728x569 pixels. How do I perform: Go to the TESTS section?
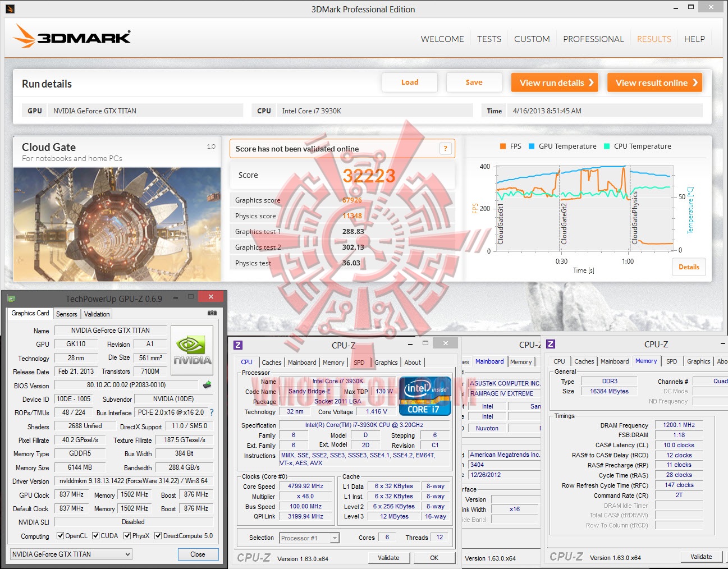(489, 39)
